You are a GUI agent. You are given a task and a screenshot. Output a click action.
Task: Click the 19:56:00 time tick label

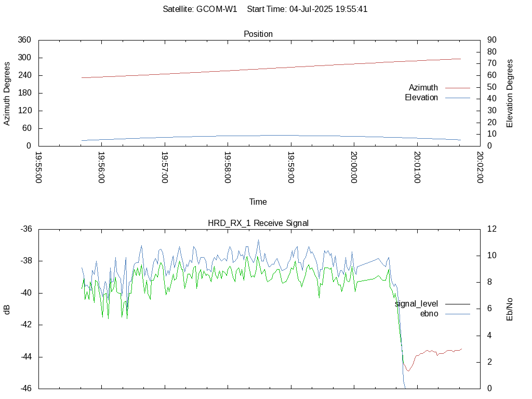(x=101, y=167)
